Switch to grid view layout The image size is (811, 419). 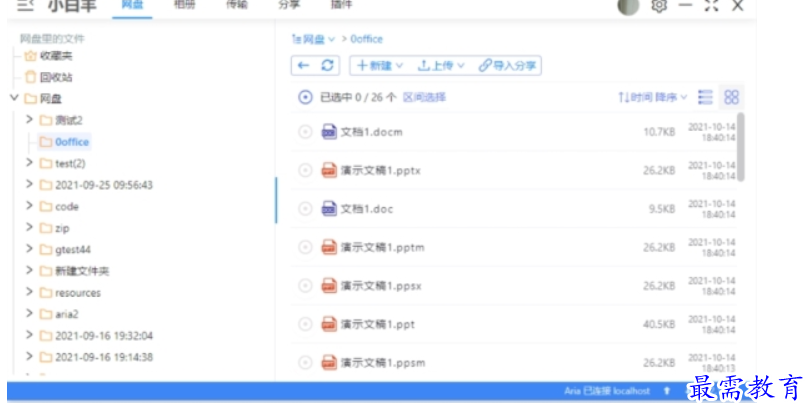pyautogui.click(x=731, y=97)
